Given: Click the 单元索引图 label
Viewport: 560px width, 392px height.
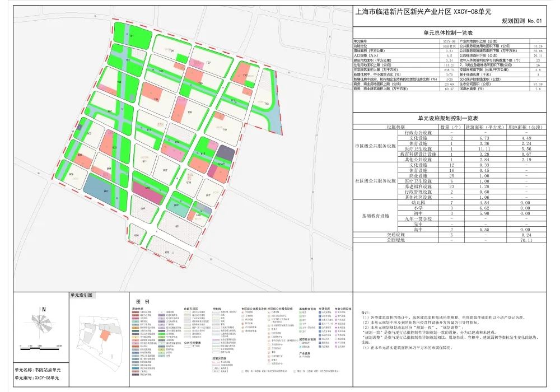Looking at the screenshot, I should 81,295.
